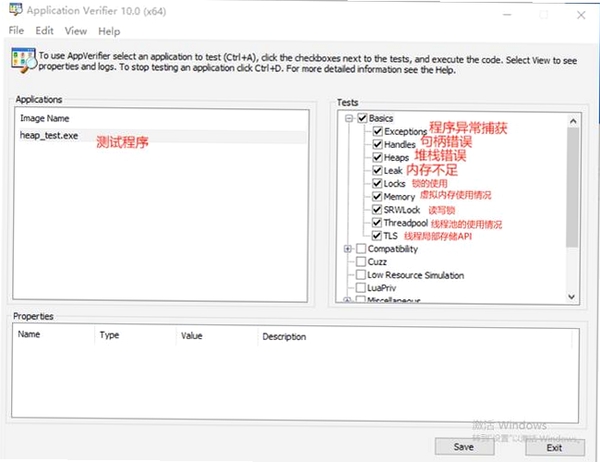Click the Properties Name column header
Image resolution: width=600 pixels, height=462 pixels.
[x=29, y=334]
